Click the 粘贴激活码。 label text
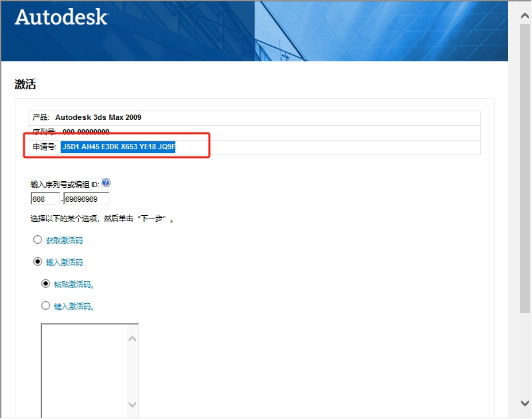Viewport: 532px width, 419px height. point(74,284)
